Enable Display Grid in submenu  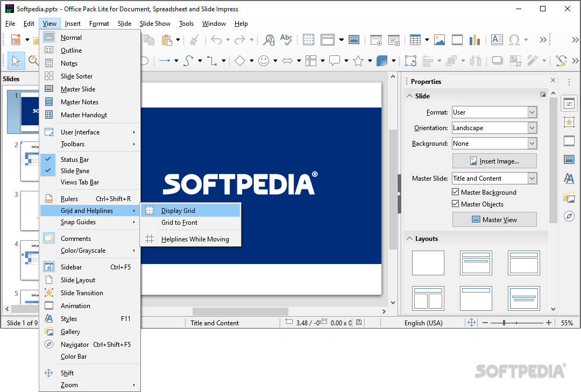[x=190, y=210]
